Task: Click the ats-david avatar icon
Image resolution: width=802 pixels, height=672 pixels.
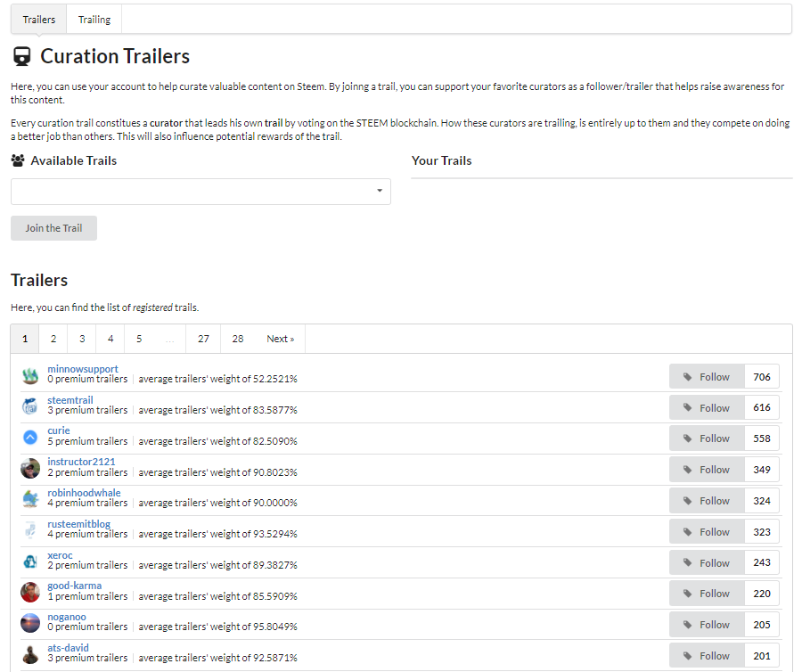Action: coord(30,654)
